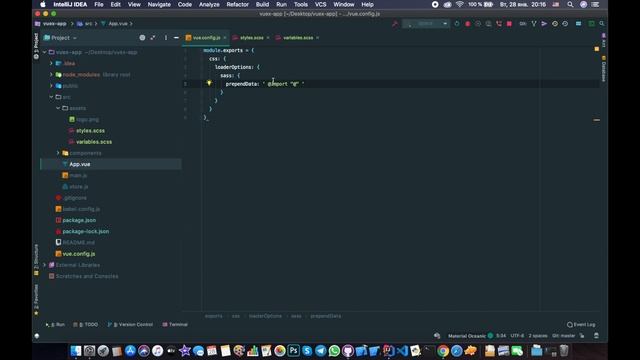640x360 pixels.
Task: Expand External Libraries node
Action: point(44,265)
